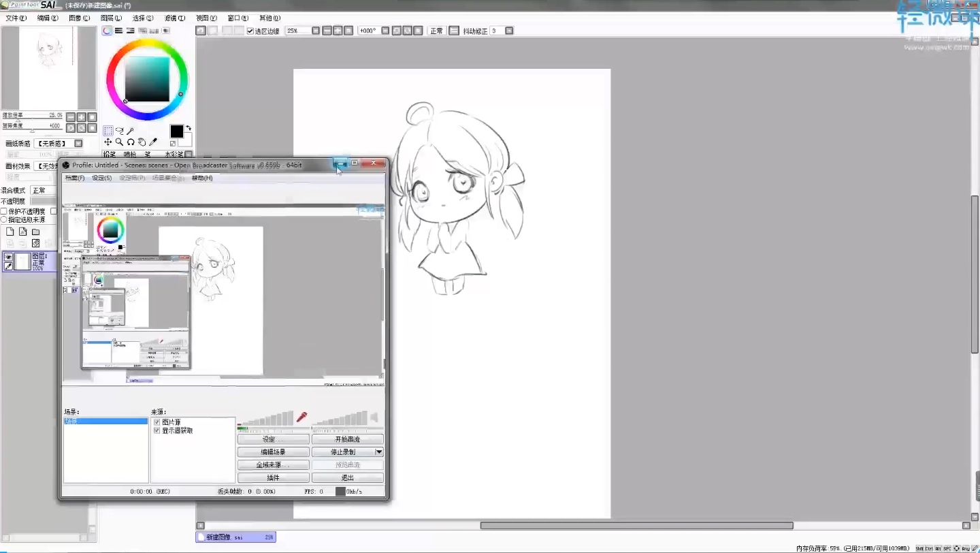Image resolution: width=980 pixels, height=553 pixels.
Task: Click the Exit (退出) button in OBS
Action: tap(347, 477)
